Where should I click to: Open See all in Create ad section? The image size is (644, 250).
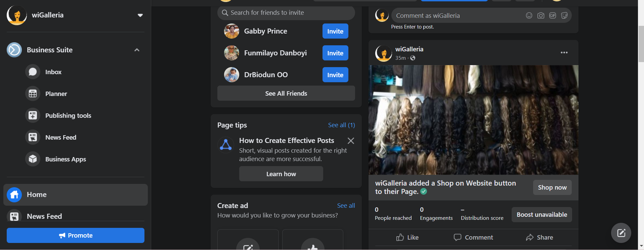tap(346, 205)
